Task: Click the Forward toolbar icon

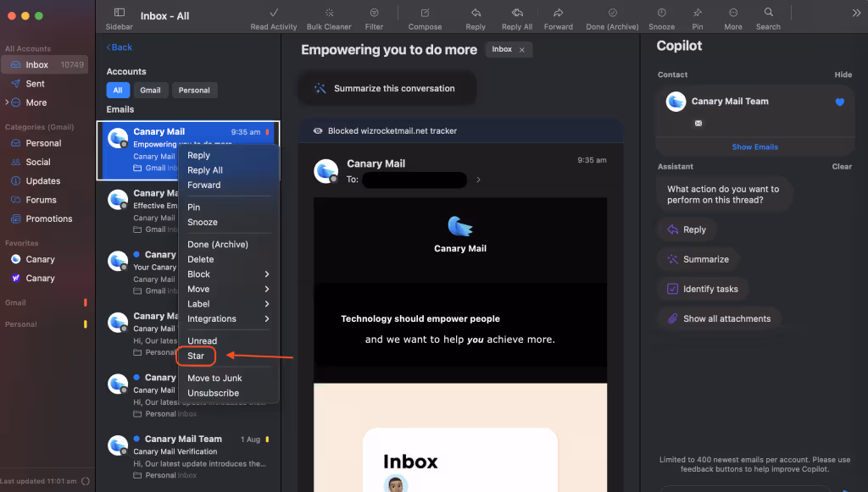Action: (558, 13)
